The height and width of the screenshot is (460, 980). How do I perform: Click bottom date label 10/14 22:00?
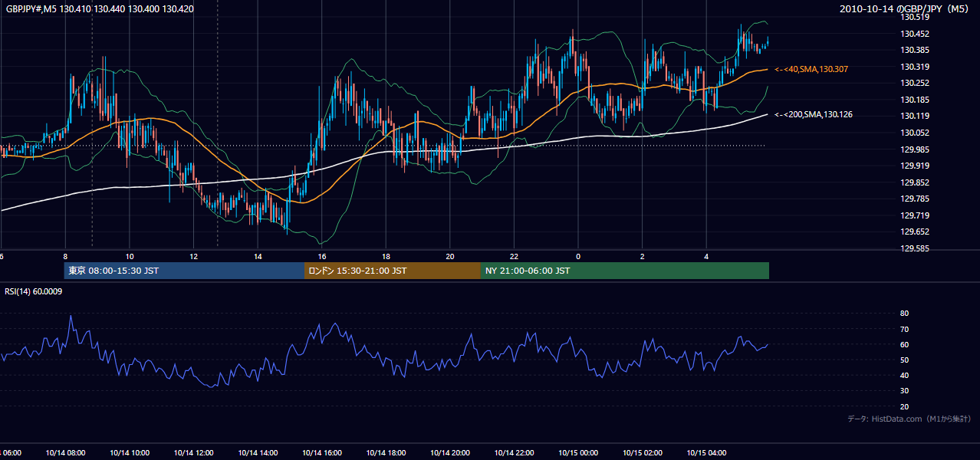514,452
